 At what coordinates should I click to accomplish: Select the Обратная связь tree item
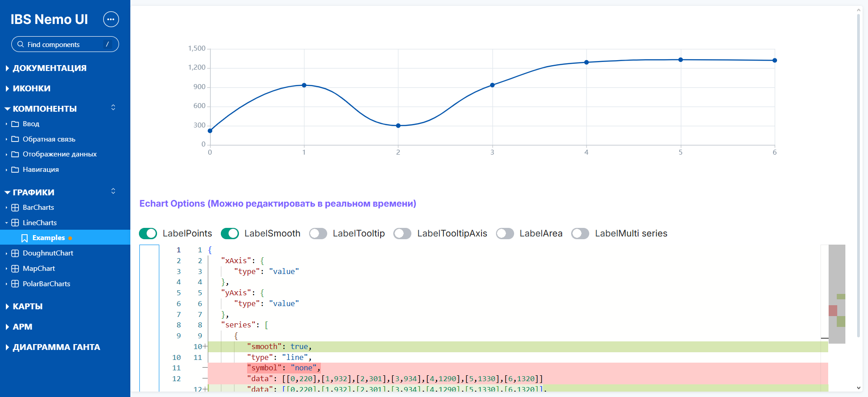point(49,139)
